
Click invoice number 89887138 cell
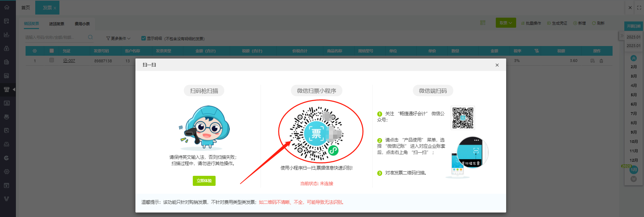[x=103, y=61]
